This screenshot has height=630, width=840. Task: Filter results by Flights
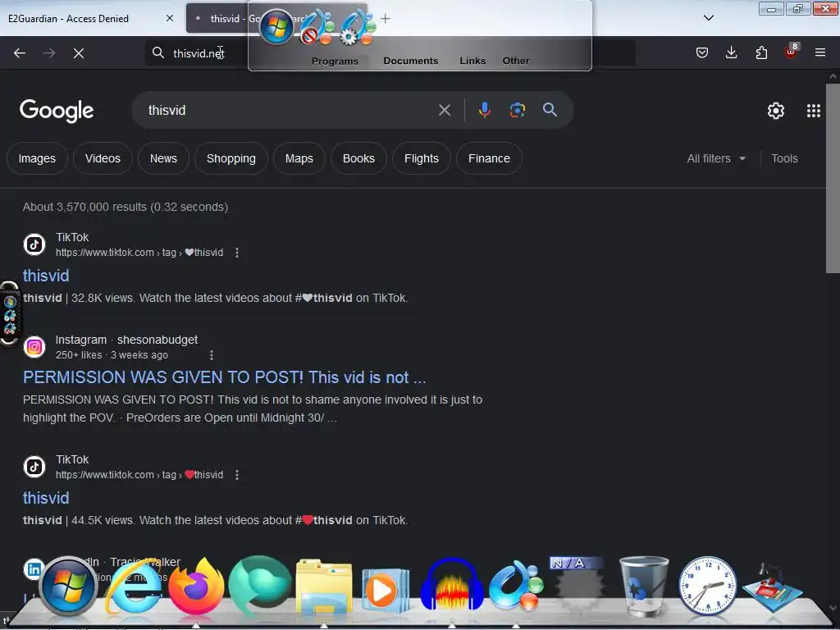[x=422, y=158]
